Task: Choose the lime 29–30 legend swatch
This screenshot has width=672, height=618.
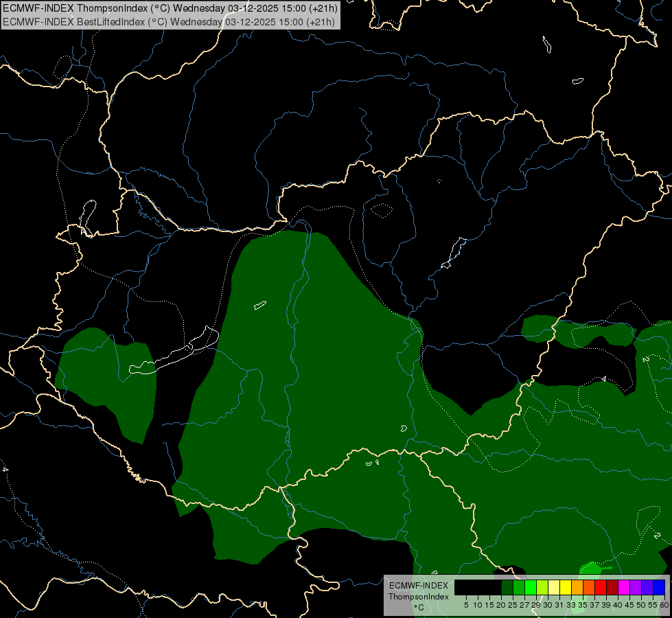Action: coord(542,587)
